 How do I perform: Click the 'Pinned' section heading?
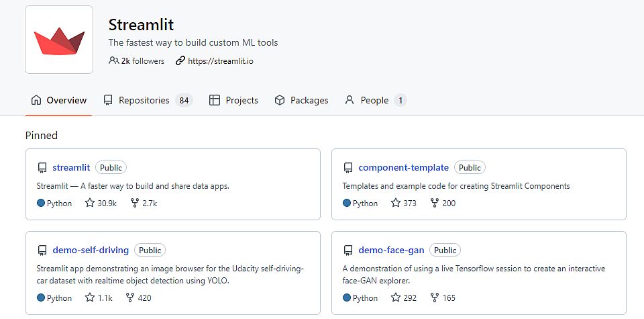42,135
